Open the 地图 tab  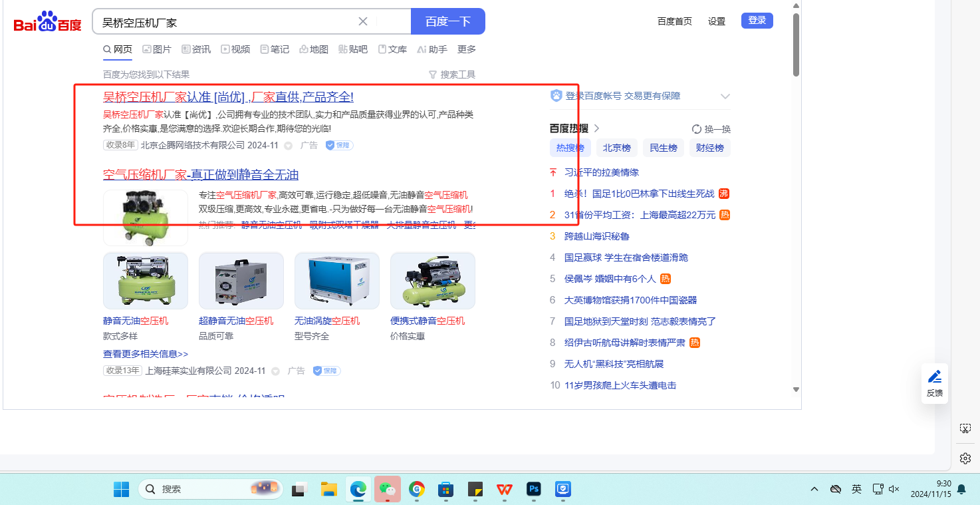(314, 49)
